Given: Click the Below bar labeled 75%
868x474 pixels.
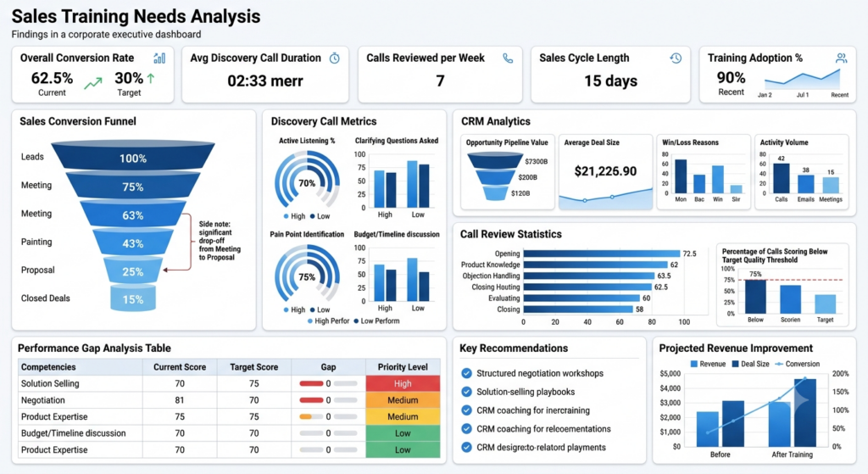Looking at the screenshot, I should [755, 297].
